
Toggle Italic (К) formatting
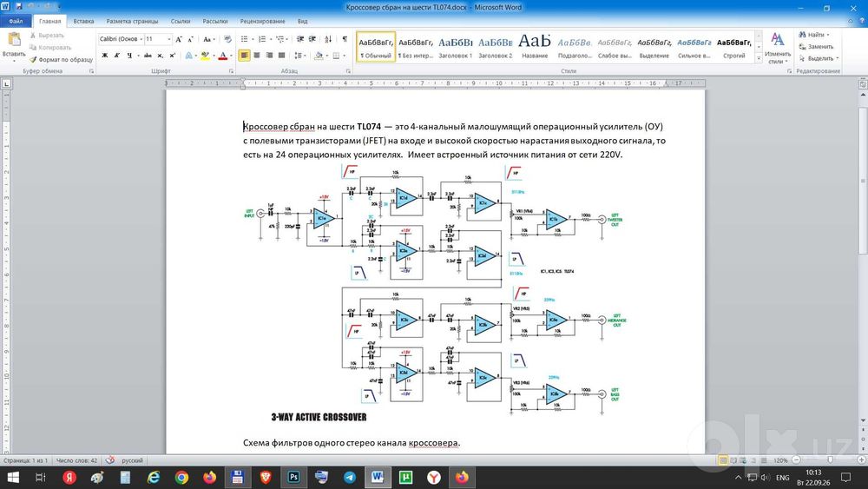pyautogui.click(x=117, y=56)
